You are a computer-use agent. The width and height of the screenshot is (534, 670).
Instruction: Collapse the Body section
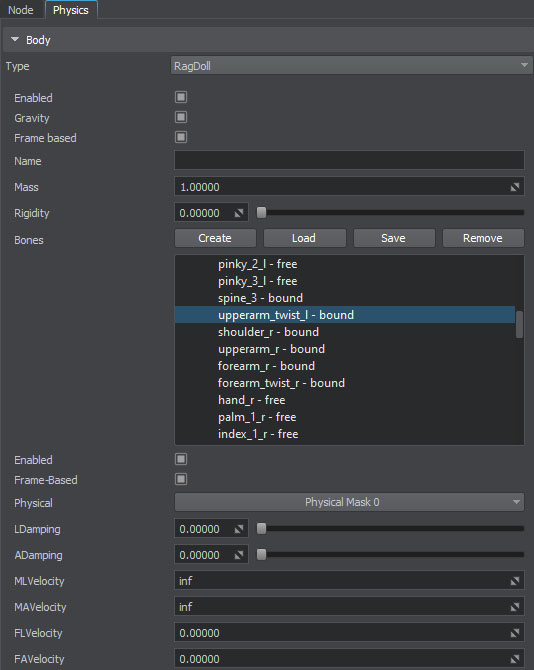pyautogui.click(x=15, y=39)
